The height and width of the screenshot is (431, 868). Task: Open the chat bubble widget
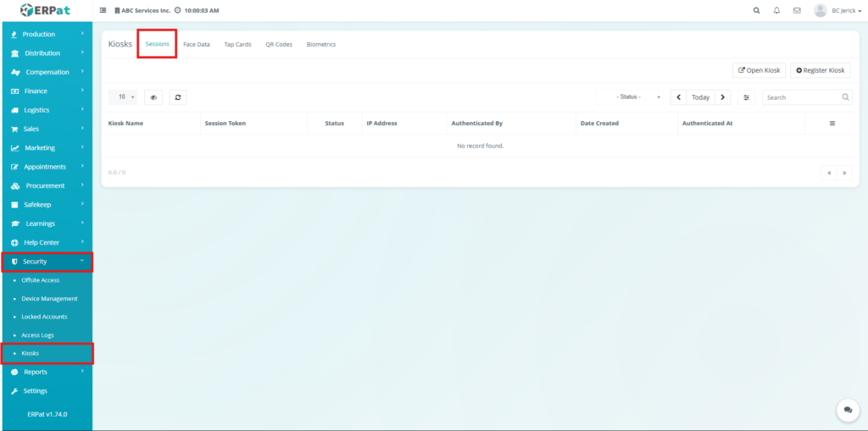(847, 410)
